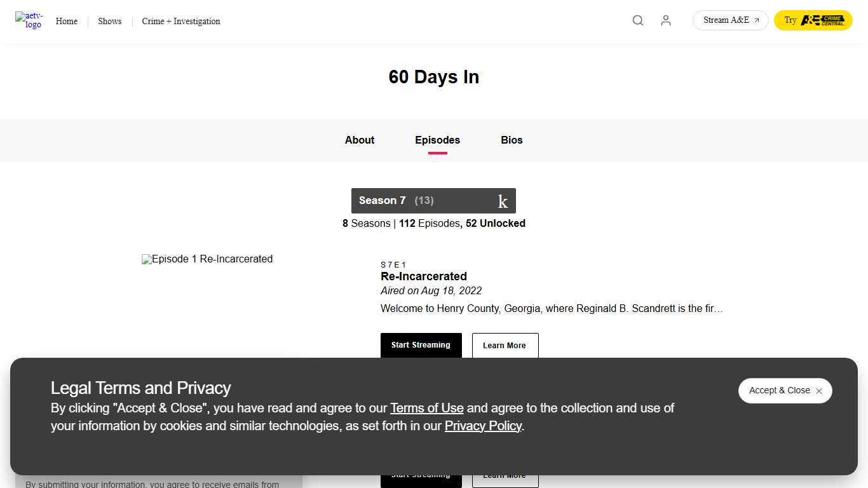Screen dimensions: 868x488
Task: Click the dropdown arrow on the season selector
Action: (503, 200)
